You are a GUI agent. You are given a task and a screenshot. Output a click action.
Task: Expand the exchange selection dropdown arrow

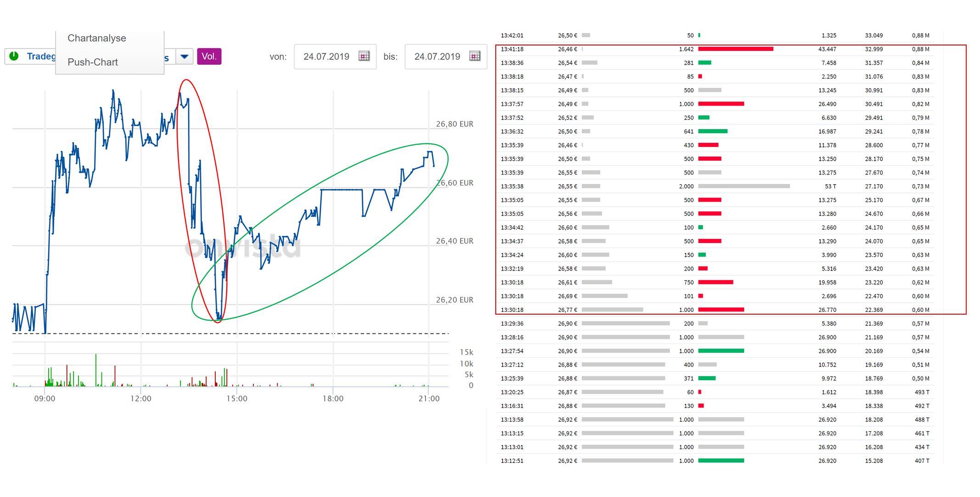point(185,56)
